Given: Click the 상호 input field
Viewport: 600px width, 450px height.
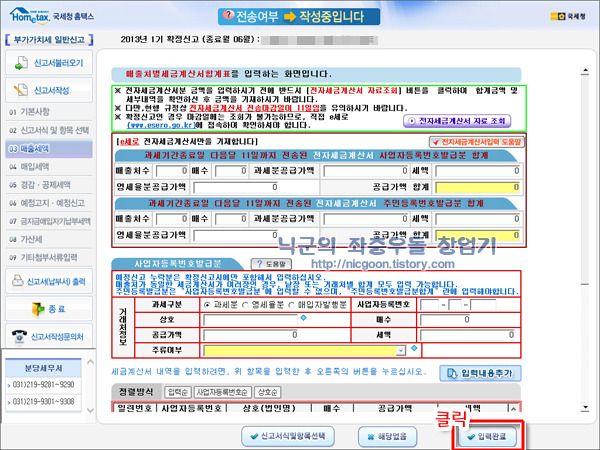Looking at the screenshot, I should coord(250,320).
